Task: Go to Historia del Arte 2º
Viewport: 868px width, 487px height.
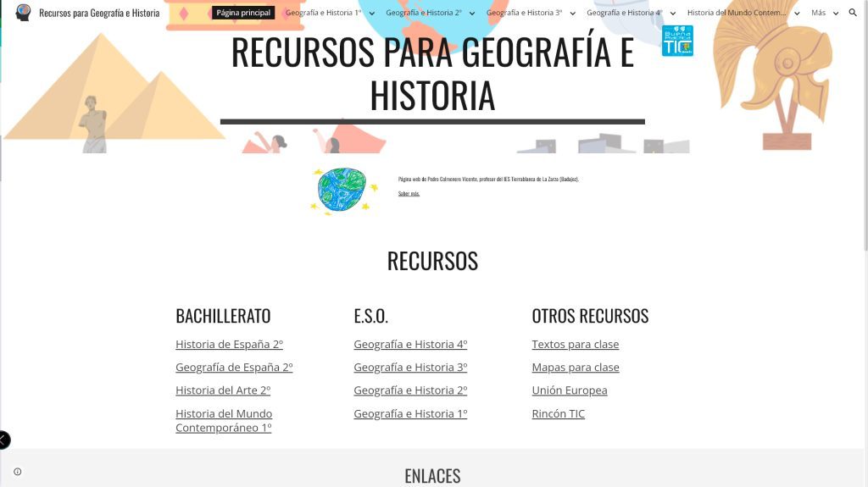Action: (x=223, y=390)
